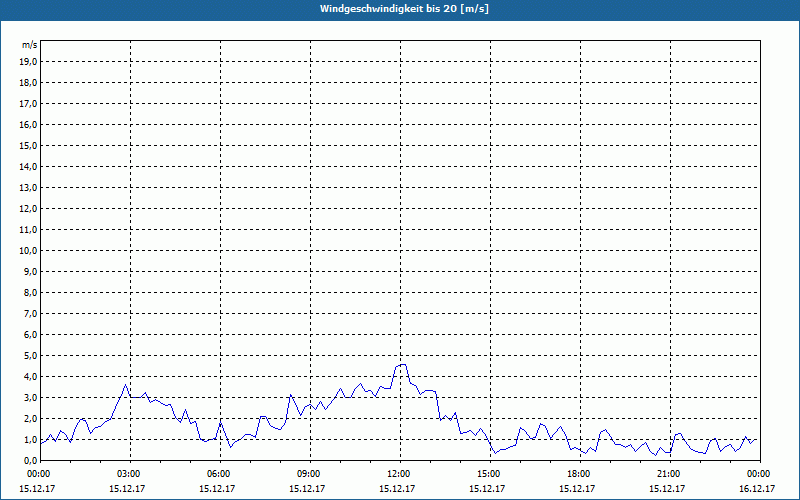Select the "1,0" y-axis label

[x=30, y=440]
